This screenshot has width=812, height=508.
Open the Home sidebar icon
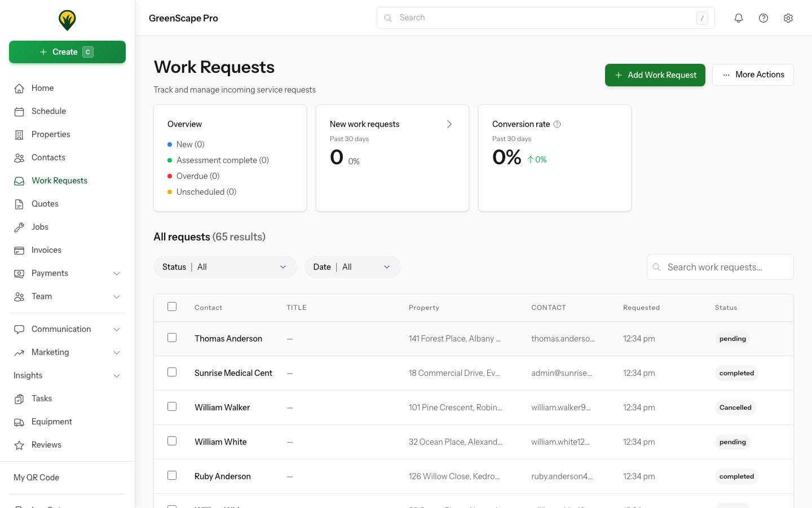point(19,87)
